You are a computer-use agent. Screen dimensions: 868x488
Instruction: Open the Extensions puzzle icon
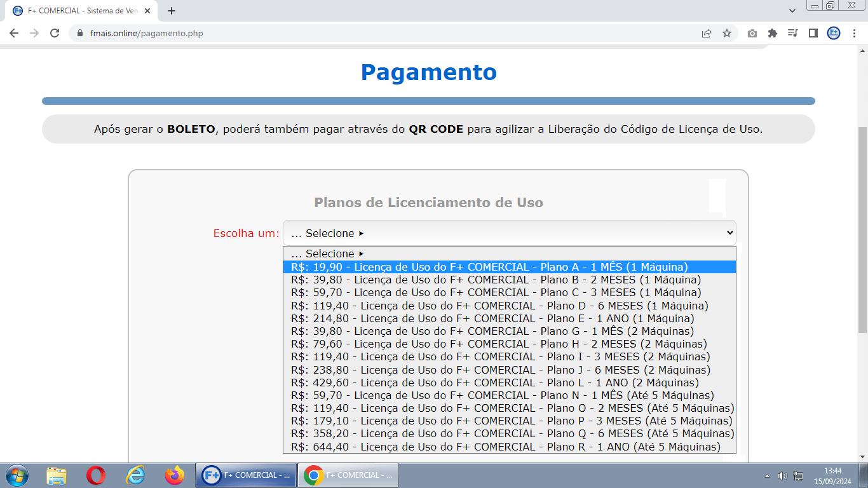773,33
